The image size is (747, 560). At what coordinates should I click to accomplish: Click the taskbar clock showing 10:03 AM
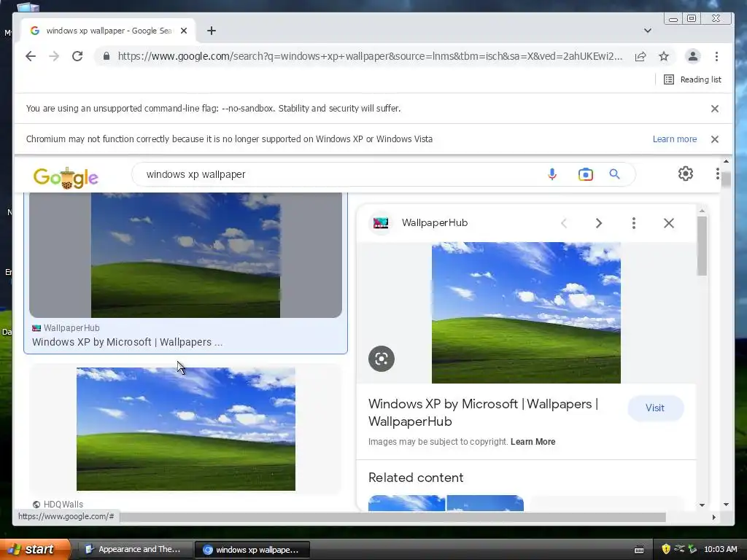click(720, 549)
